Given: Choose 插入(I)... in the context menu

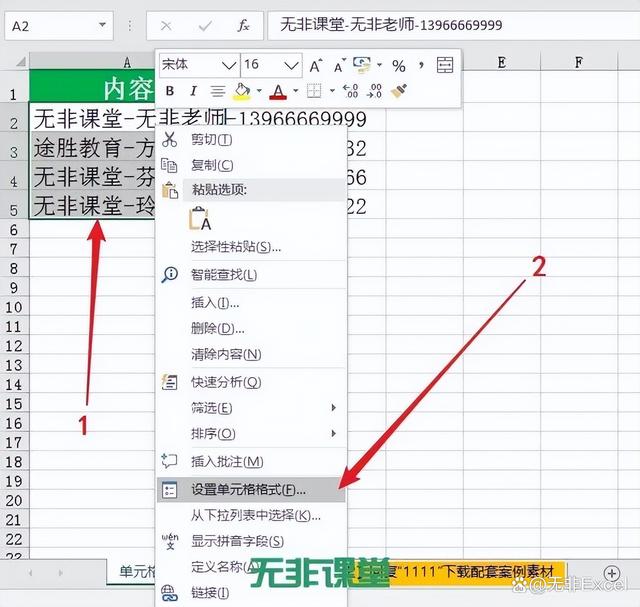Looking at the screenshot, I should [251, 302].
